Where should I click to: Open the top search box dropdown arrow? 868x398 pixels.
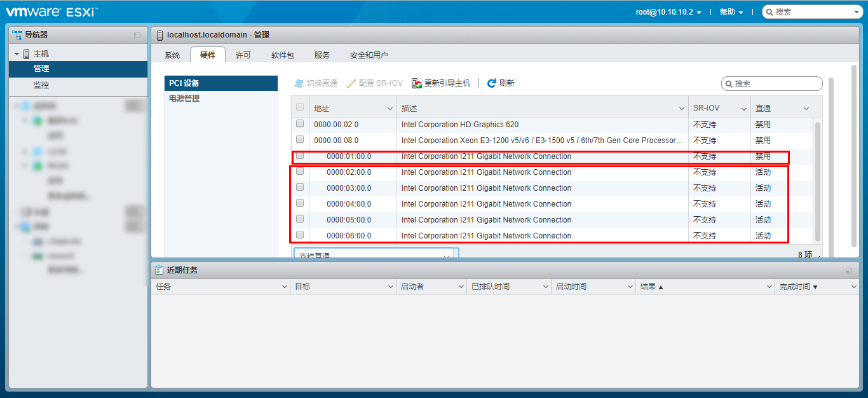pos(856,12)
